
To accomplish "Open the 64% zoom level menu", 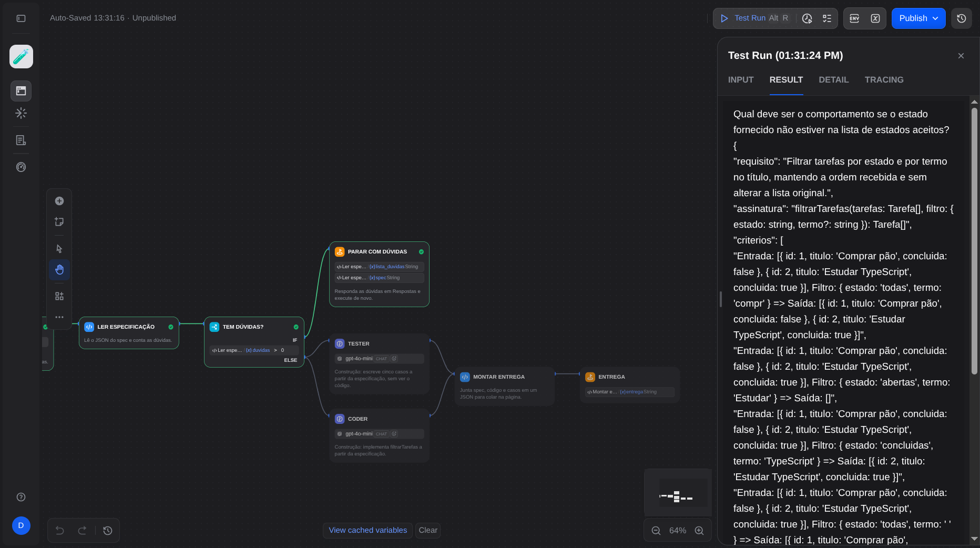I will click(677, 531).
